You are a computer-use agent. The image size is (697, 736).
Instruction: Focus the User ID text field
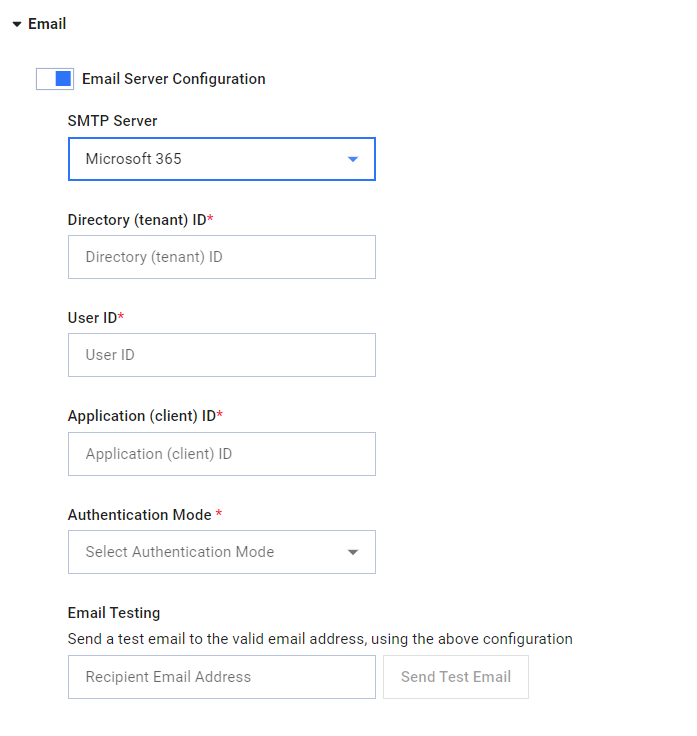point(222,355)
